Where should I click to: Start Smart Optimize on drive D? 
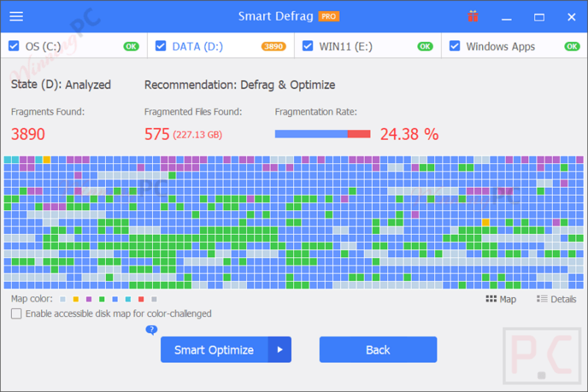click(214, 349)
